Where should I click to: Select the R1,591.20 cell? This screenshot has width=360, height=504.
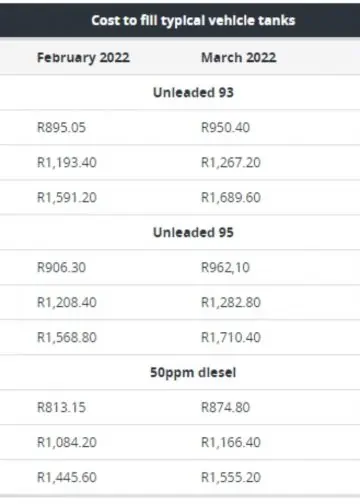pyautogui.click(x=67, y=197)
